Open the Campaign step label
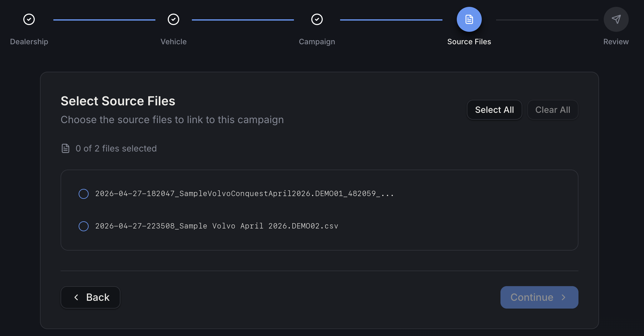Screen dimensions: 644x336 point(317,42)
